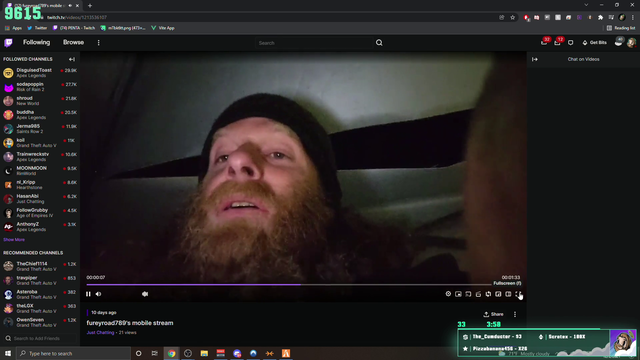The height and width of the screenshot is (360, 640).
Task: Open HasanAbi channel
Action: (40, 198)
